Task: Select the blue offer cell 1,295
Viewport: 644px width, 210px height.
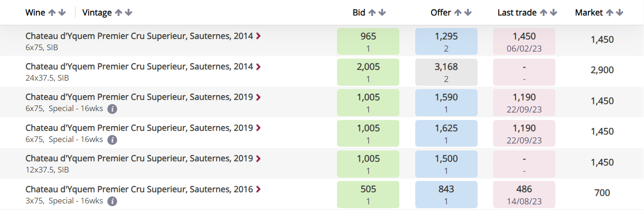Action: coord(446,41)
